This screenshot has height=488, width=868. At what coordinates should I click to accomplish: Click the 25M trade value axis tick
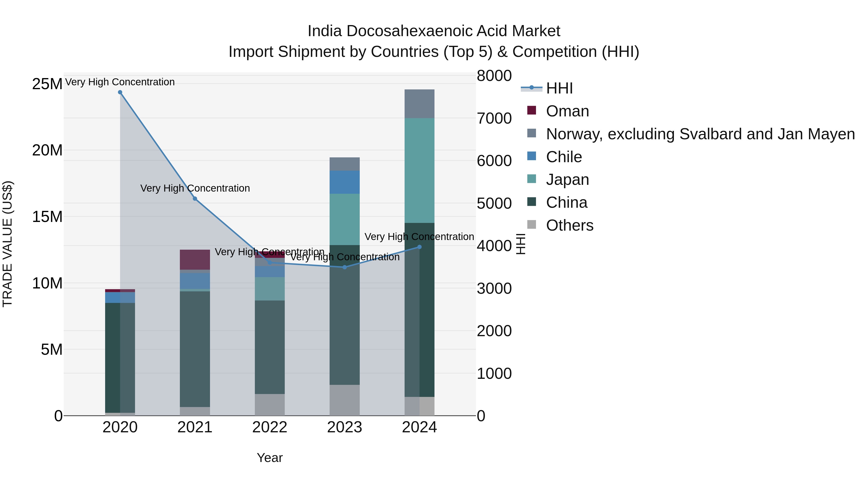[47, 84]
